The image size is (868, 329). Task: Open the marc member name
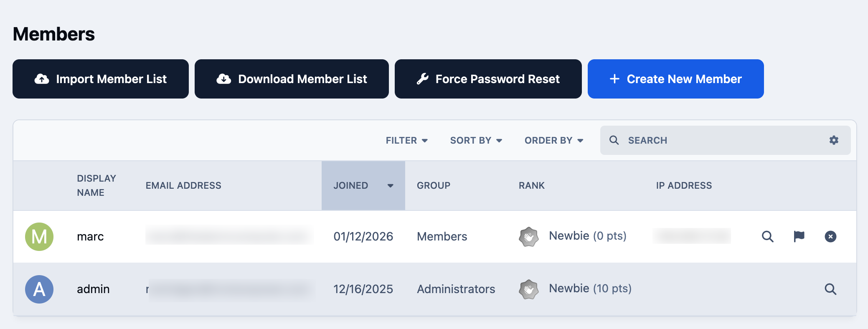click(x=90, y=237)
